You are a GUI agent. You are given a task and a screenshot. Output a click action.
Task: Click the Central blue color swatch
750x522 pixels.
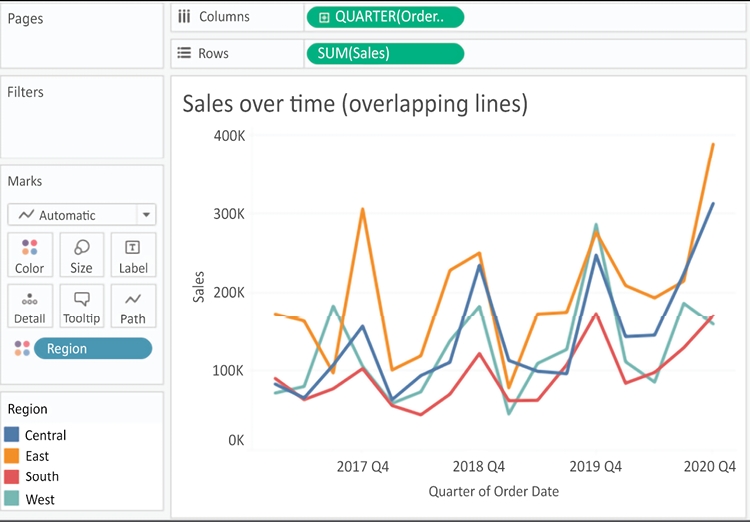tap(12, 435)
